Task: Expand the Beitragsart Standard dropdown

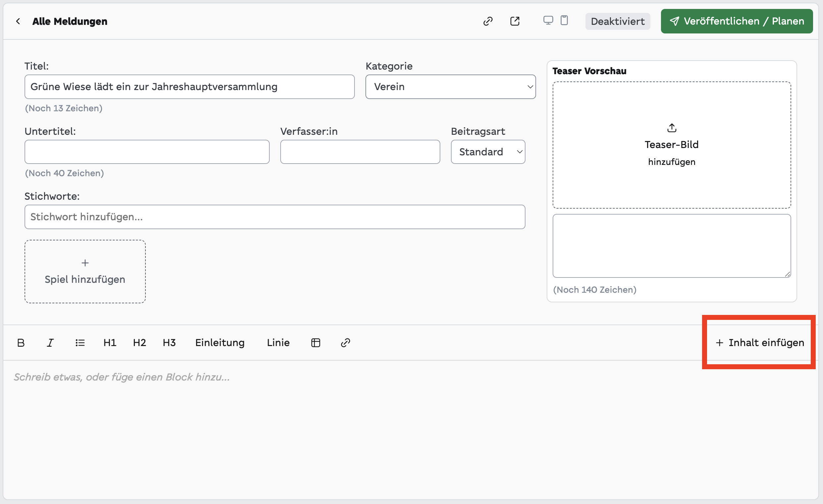Action: (x=488, y=152)
